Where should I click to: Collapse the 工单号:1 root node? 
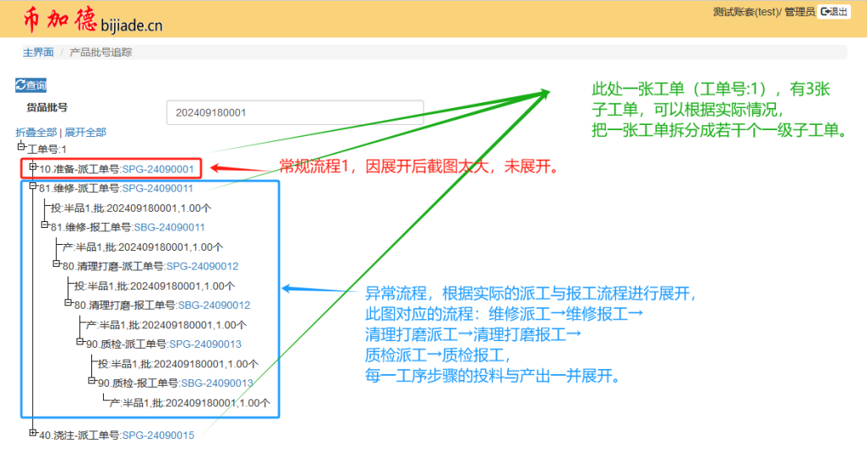22,149
